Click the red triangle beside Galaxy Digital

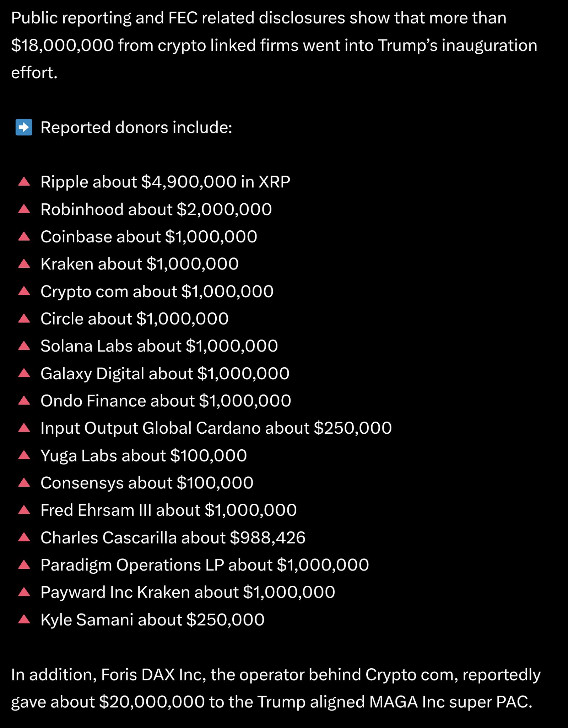(24, 374)
